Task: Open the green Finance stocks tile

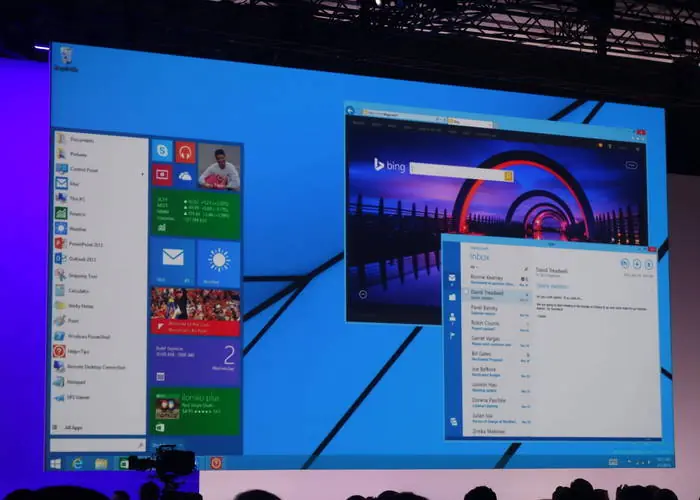Action: (x=196, y=213)
